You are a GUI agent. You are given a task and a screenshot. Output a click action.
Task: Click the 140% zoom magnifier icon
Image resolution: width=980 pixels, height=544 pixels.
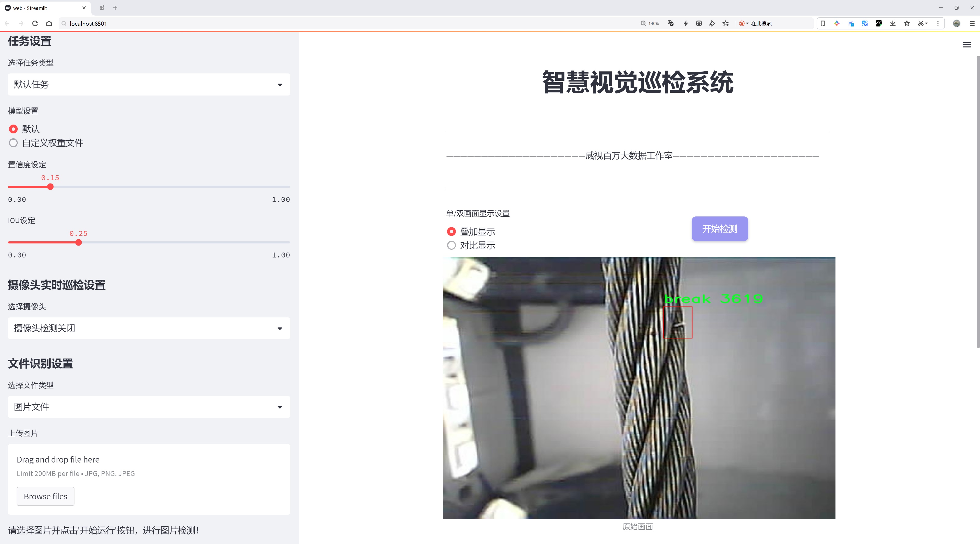[x=643, y=24]
